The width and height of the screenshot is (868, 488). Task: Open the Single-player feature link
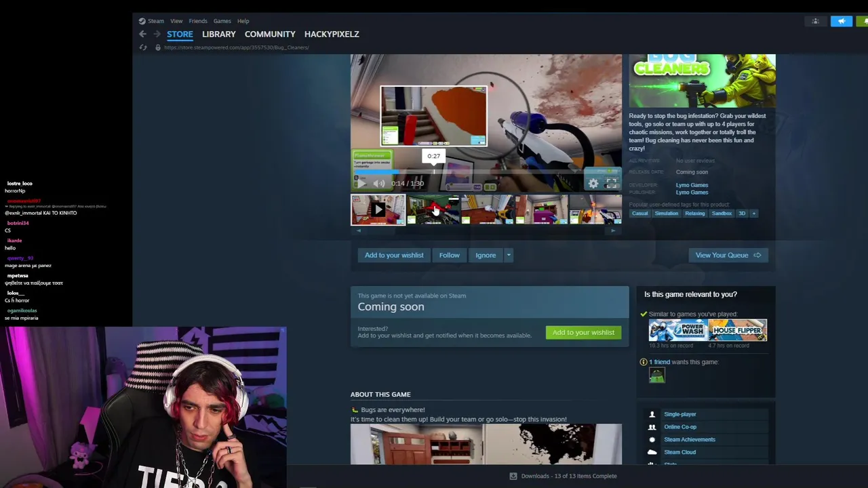680,414
